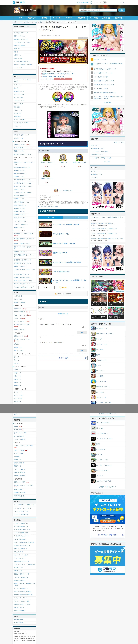Expand popular ranking with もっと見る
This screenshot has height=644, width=138.
107,103
